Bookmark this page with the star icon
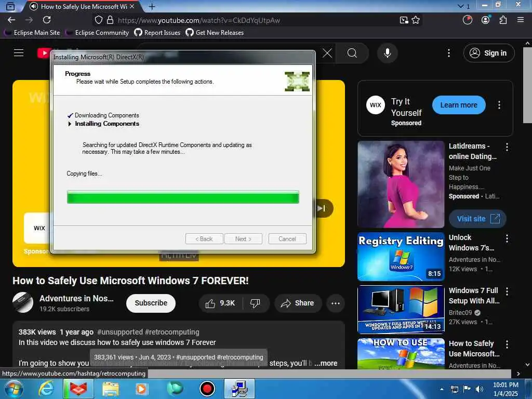 [x=416, y=20]
